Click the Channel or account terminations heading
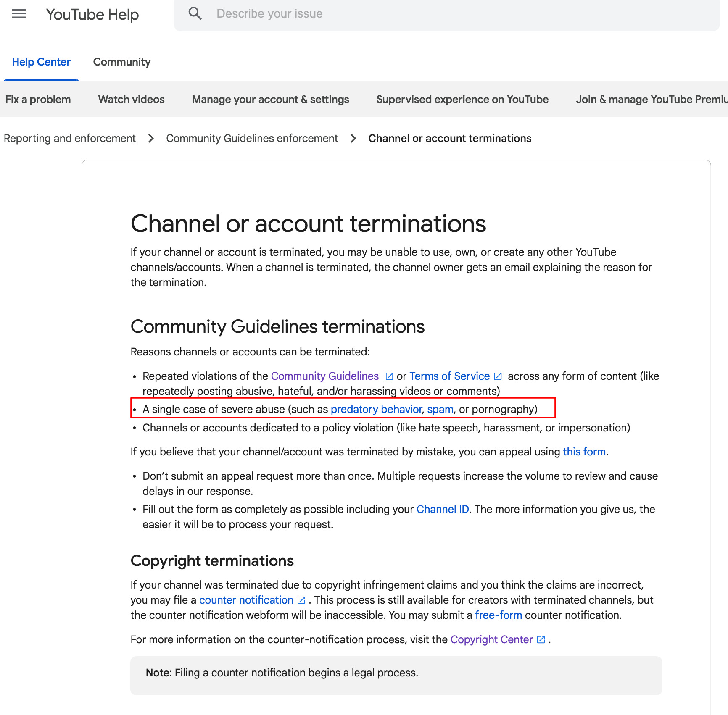The image size is (728, 715). pyautogui.click(x=309, y=223)
